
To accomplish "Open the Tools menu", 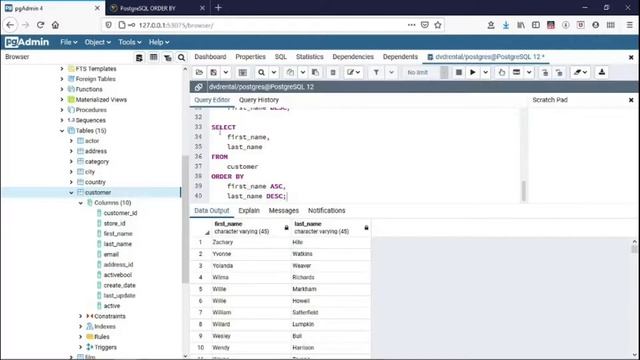I will [x=130, y=42].
